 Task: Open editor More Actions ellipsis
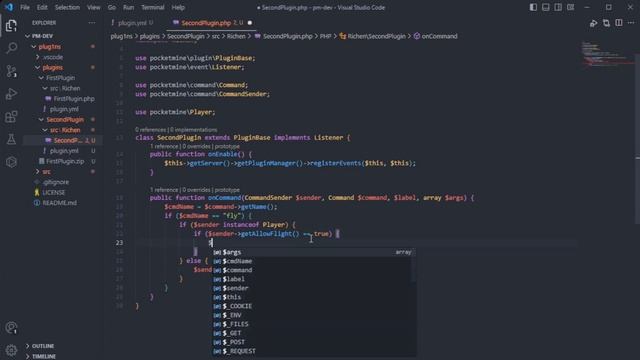631,23
